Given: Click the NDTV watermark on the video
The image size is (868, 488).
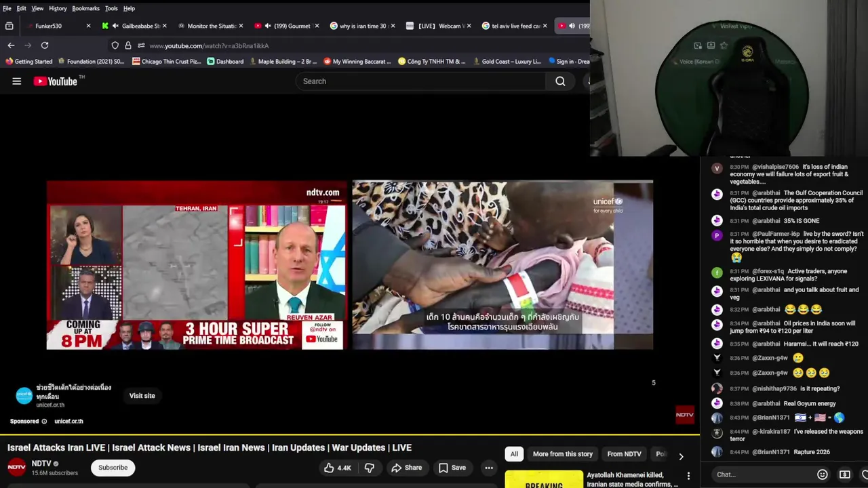Looking at the screenshot, I should point(685,415).
